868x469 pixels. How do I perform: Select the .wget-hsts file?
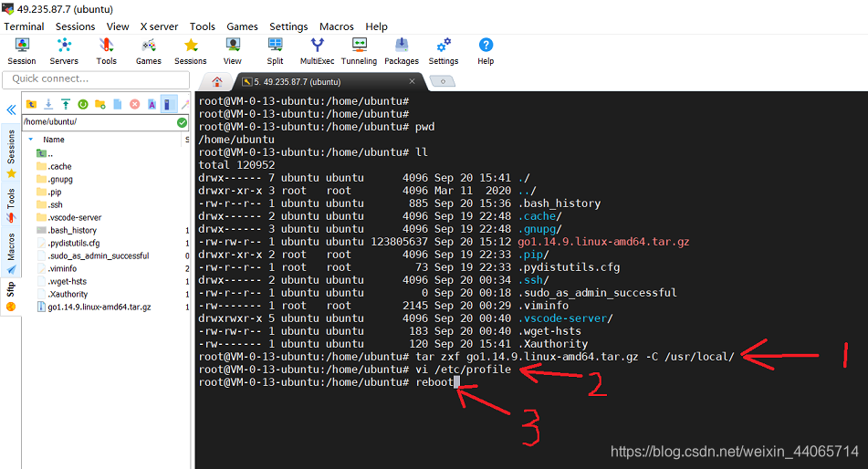61,281
